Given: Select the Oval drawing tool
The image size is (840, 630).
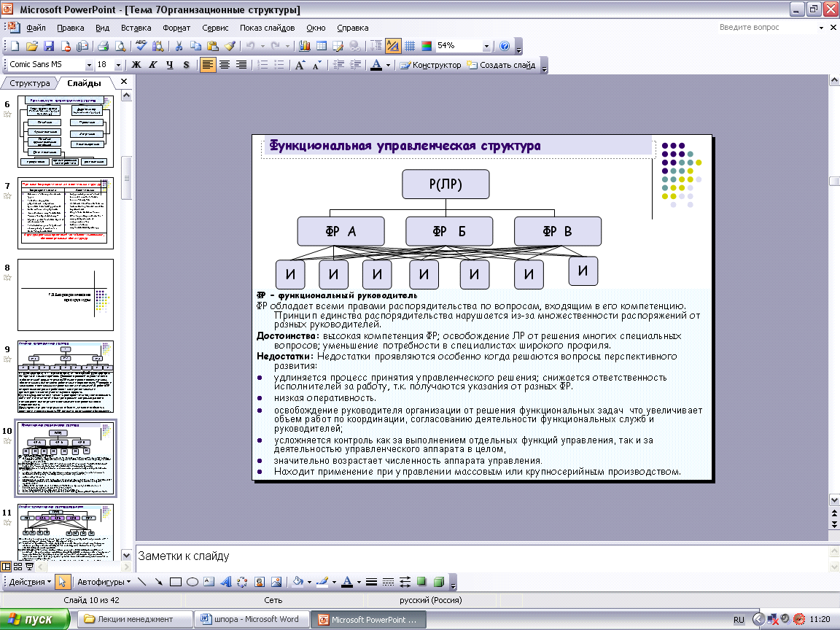Looking at the screenshot, I should click(192, 582).
